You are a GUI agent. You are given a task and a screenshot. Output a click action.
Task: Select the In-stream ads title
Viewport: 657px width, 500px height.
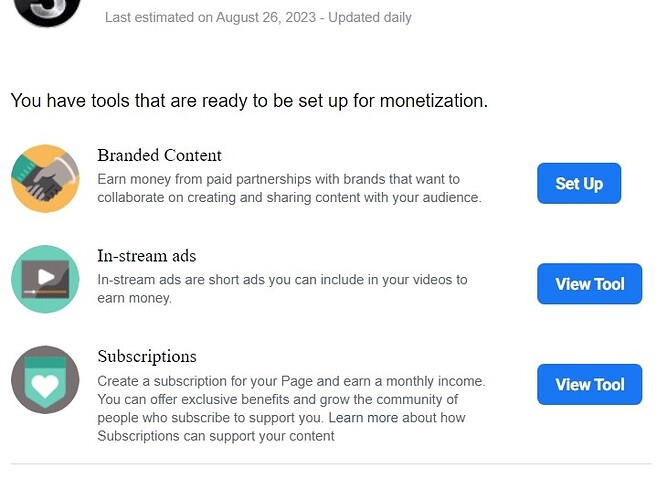[146, 256]
